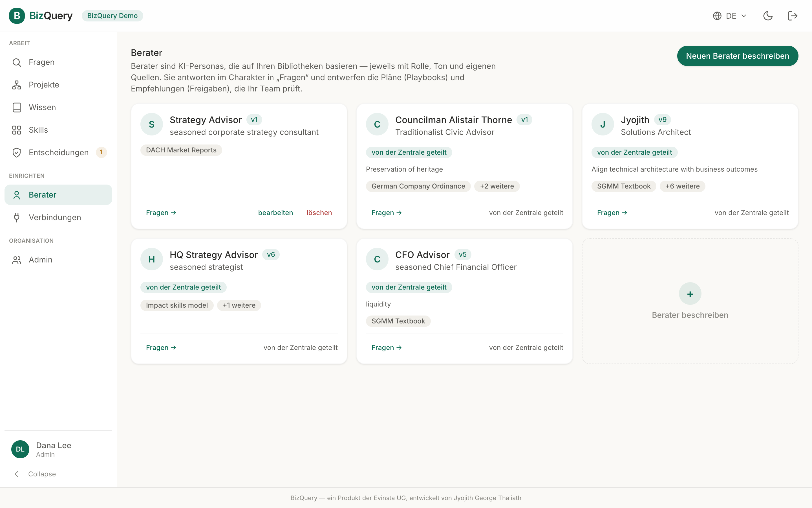
Task: Open Wissen menu item
Action: pyautogui.click(x=58, y=107)
